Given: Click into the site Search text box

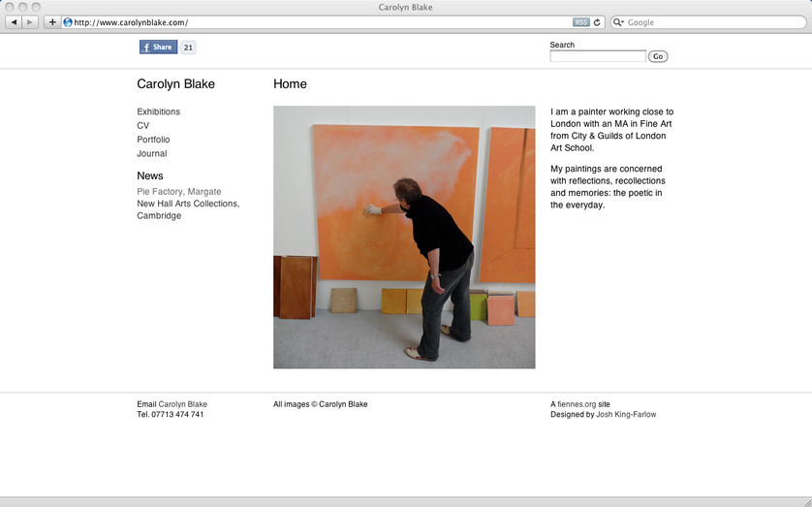Looking at the screenshot, I should (x=598, y=56).
